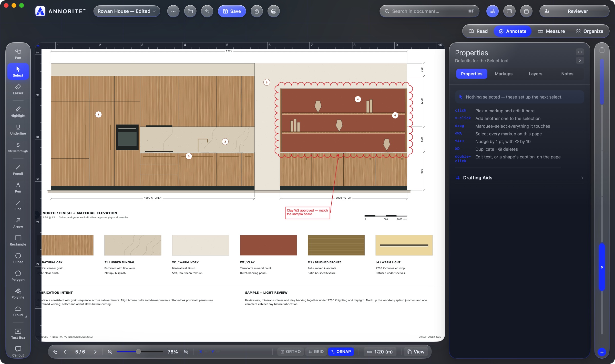
Task: Switch to the Notes tab
Action: click(x=567, y=74)
